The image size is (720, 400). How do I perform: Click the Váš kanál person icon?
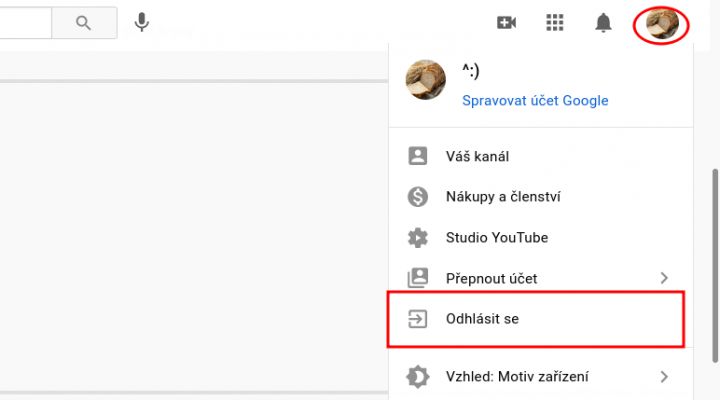coord(417,156)
